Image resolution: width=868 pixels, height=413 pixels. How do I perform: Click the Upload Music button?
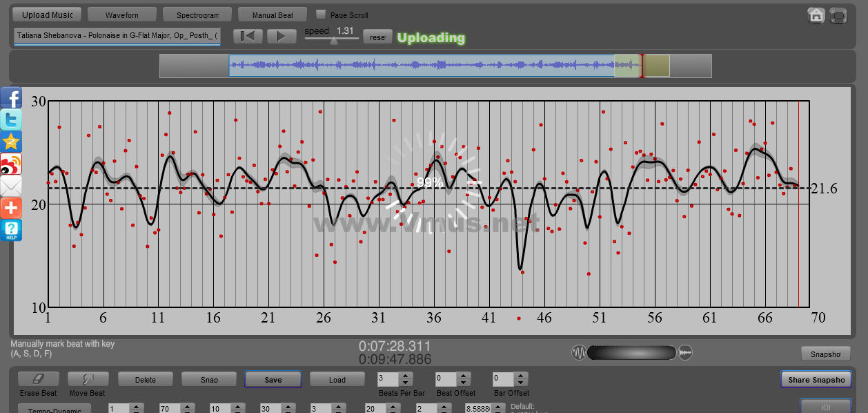47,15
